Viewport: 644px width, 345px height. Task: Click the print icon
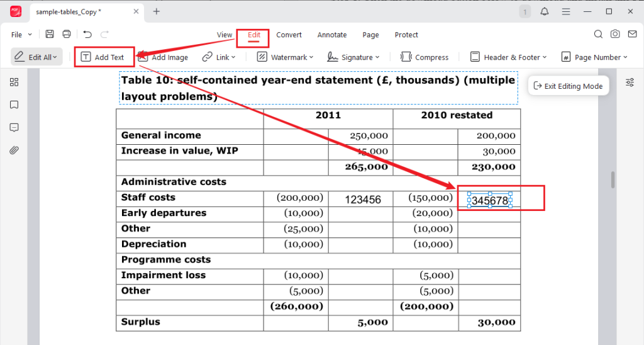point(67,34)
